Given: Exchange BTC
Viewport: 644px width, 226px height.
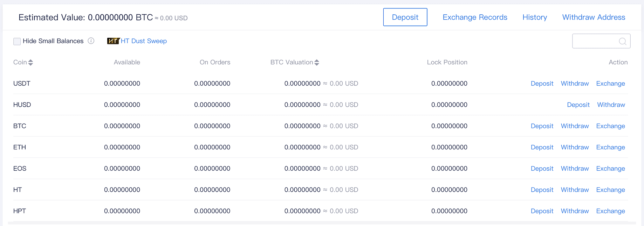Looking at the screenshot, I should (x=610, y=126).
